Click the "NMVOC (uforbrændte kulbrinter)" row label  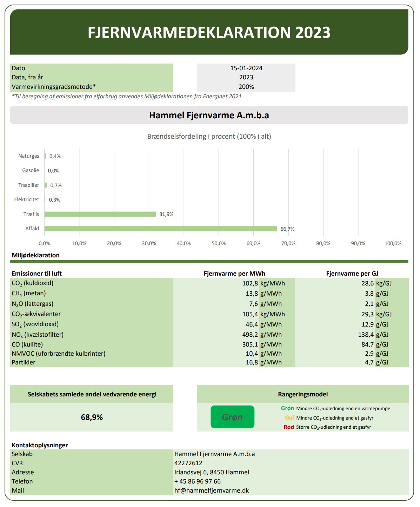click(59, 354)
